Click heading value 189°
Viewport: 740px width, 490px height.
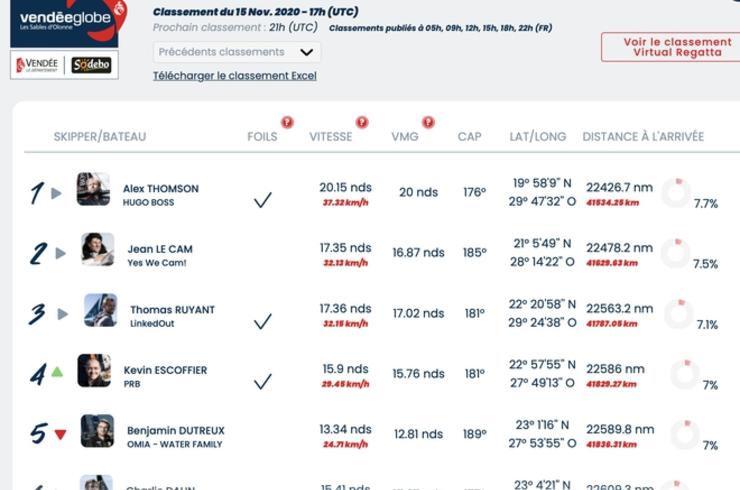474,434
